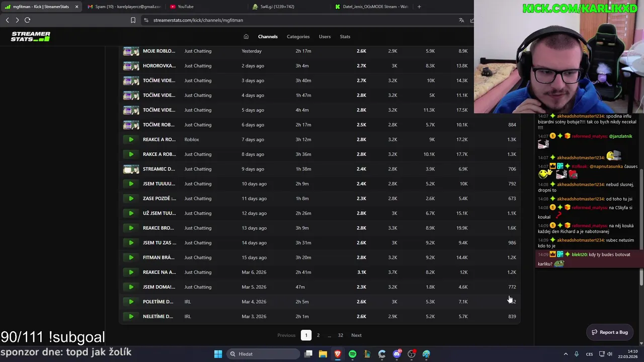
Task: Show hidden system tray icons
Action: pyautogui.click(x=565, y=354)
